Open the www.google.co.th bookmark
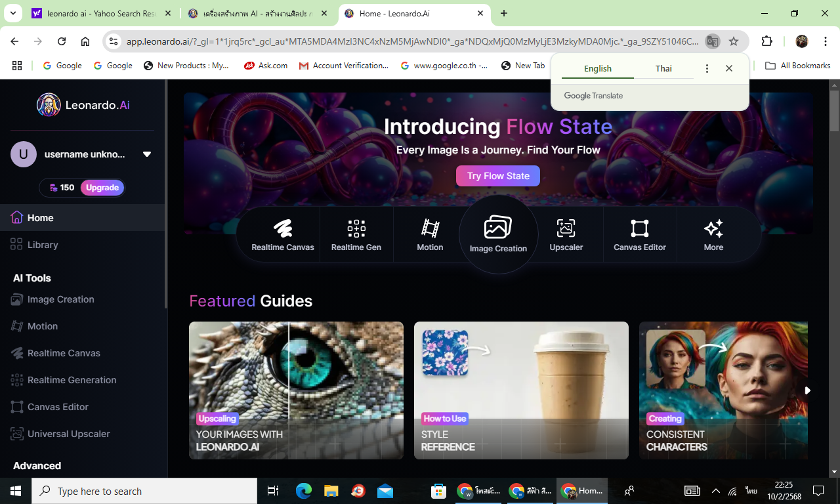Image resolution: width=840 pixels, height=504 pixels. 444,66
